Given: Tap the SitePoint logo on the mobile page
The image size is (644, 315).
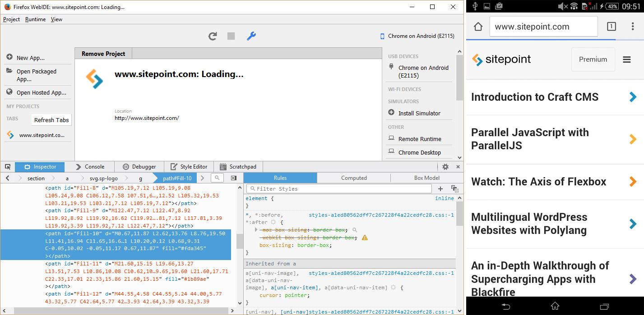Looking at the screenshot, I should click(x=501, y=59).
